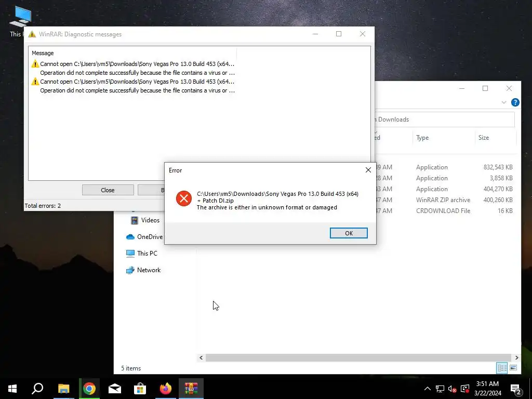Select the 832,543 KB Application row
The image size is (532, 399).
tap(445, 167)
